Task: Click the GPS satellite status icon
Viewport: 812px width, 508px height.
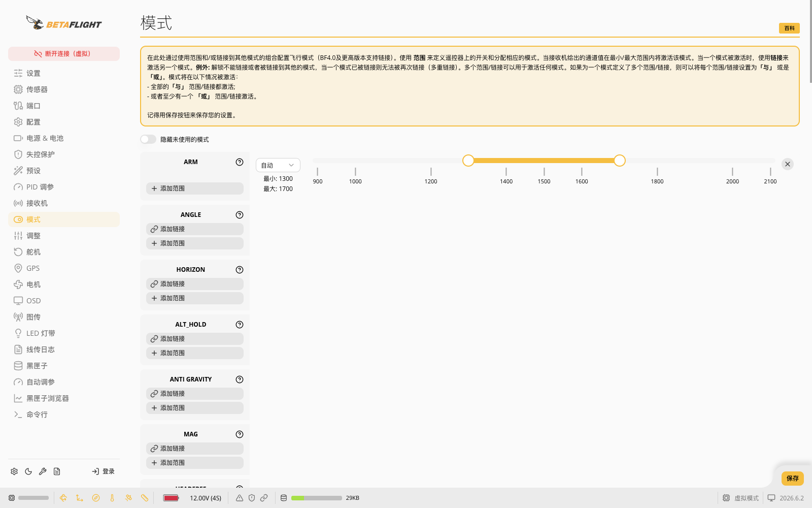Action: [128, 498]
